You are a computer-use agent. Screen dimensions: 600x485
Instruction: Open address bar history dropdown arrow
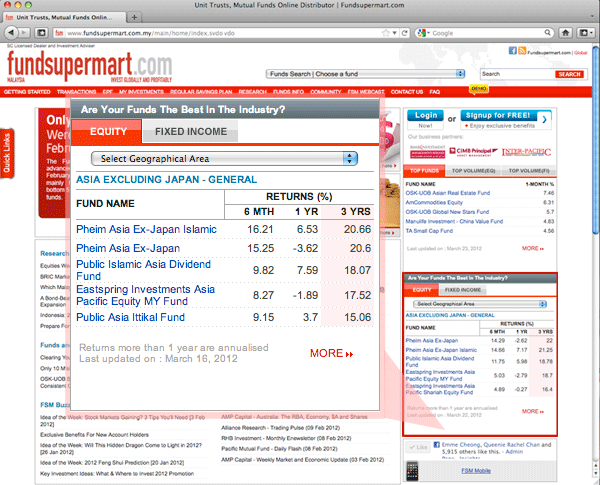(x=394, y=33)
